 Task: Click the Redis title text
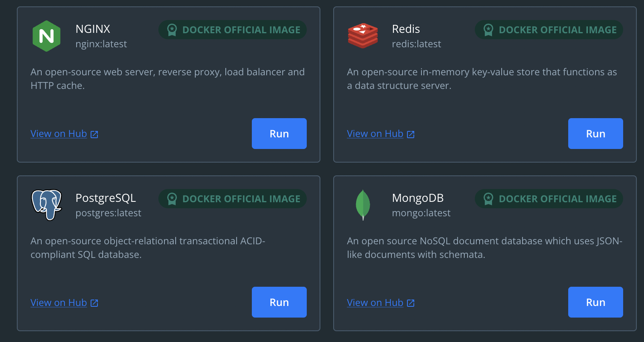pyautogui.click(x=406, y=29)
